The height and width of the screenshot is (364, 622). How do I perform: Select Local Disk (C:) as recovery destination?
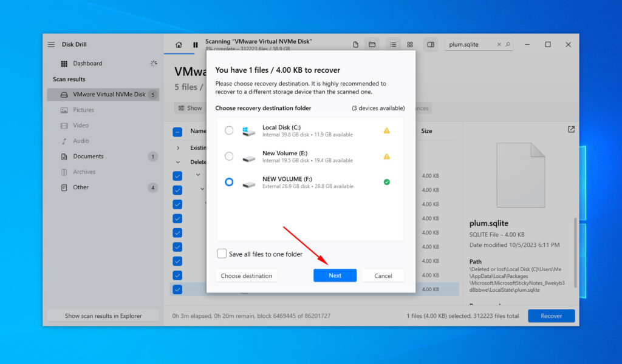click(x=229, y=130)
